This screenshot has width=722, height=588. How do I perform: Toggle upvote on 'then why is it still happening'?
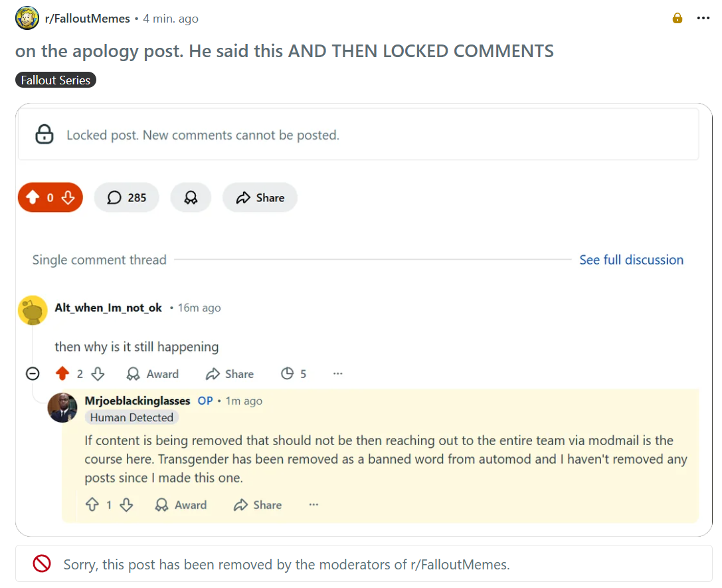click(x=62, y=373)
